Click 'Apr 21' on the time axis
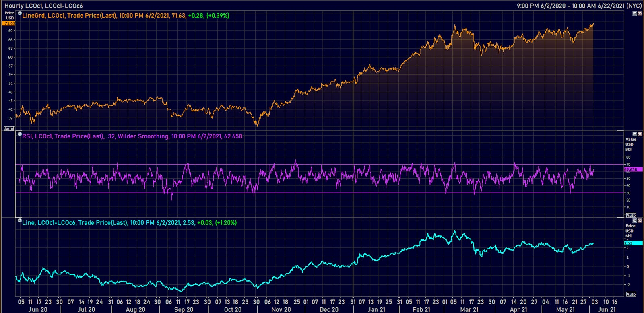 (518, 309)
